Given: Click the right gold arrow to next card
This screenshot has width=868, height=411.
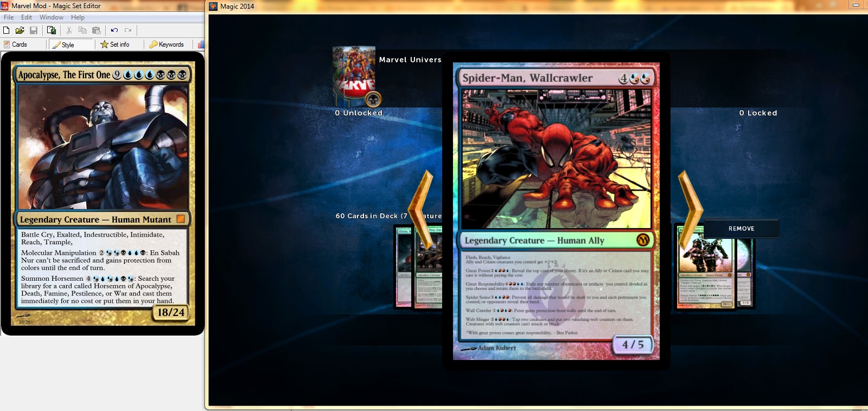Looking at the screenshot, I should pos(691,211).
